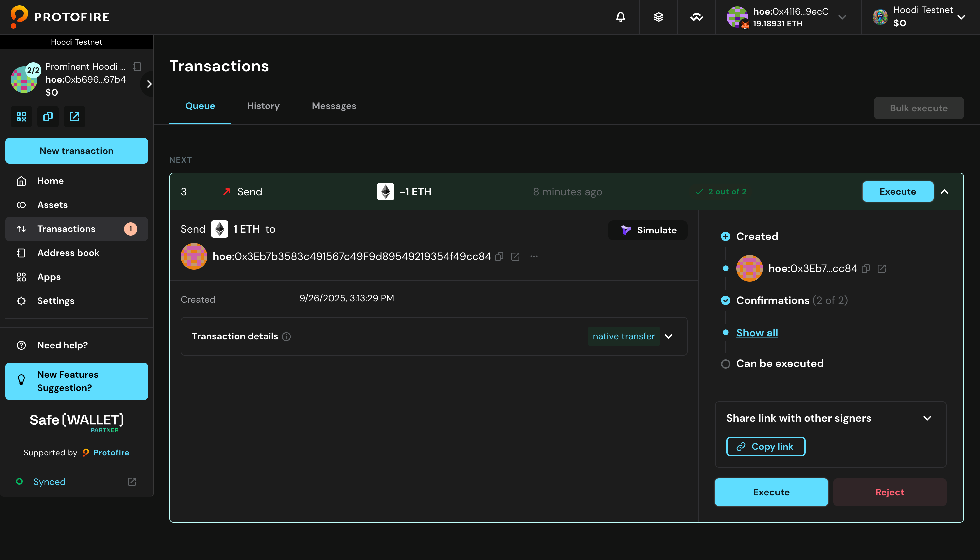The image size is (980, 560).
Task: Click Show all confirmations link
Action: pos(757,333)
